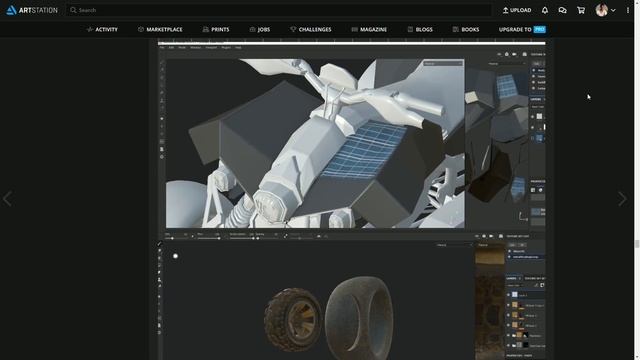The width and height of the screenshot is (640, 360).
Task: Focus the Search input field
Action: (x=279, y=10)
